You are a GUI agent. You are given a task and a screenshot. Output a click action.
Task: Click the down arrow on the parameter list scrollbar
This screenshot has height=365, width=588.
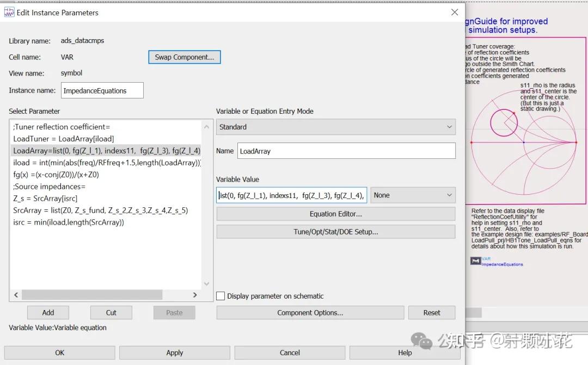207,283
